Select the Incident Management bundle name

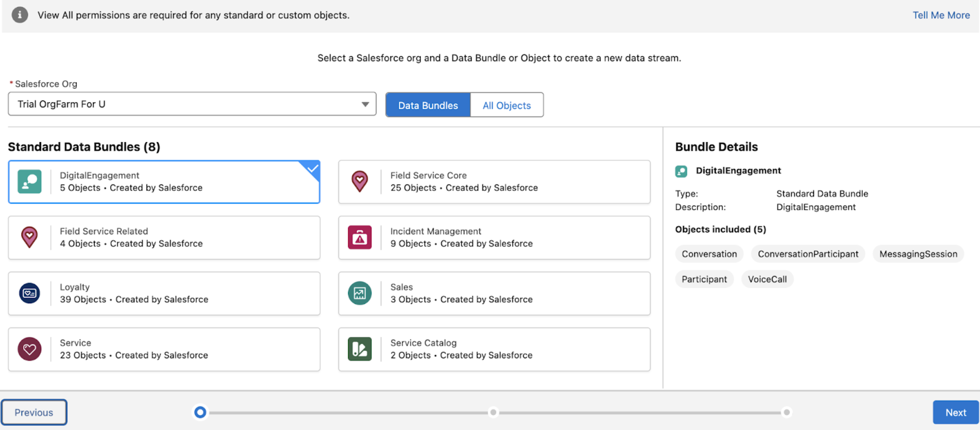click(x=436, y=231)
